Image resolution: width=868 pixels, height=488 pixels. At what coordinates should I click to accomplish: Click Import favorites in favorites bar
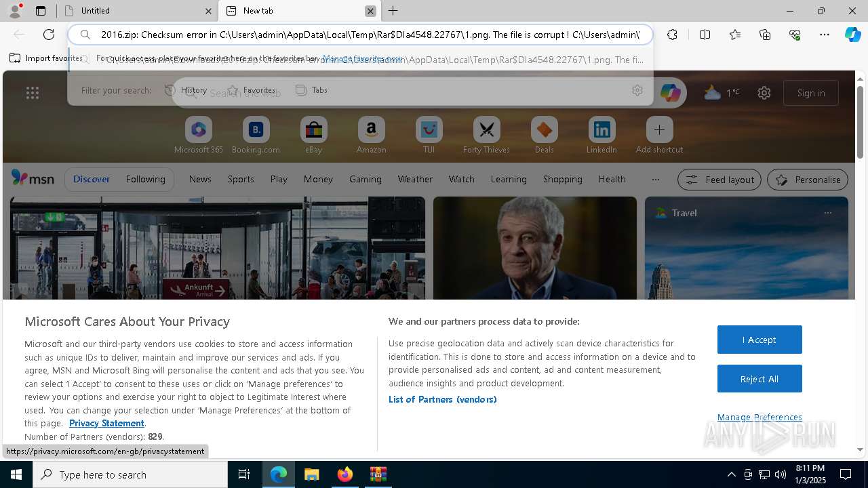46,58
